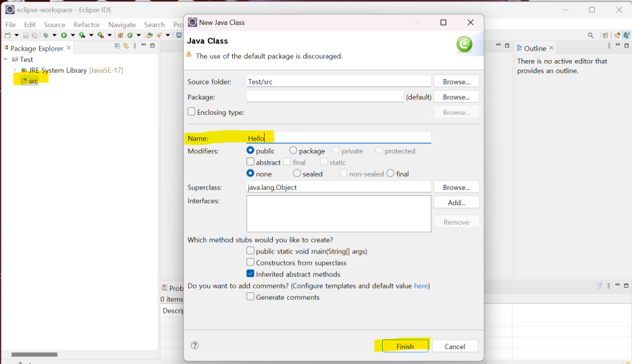The image size is (632, 364).
Task: Select the none radio button
Action: point(251,173)
